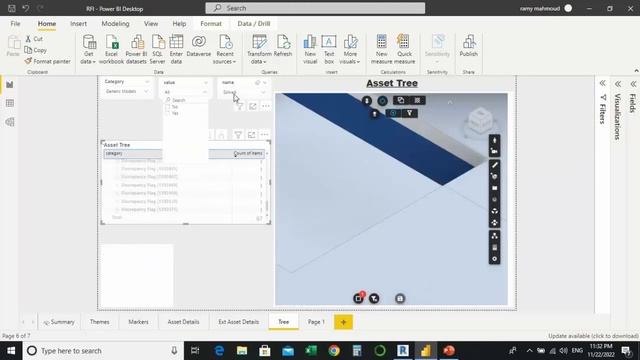Open viewer settings gear icon
Image resolution: width=640 pixels, height=360 pixels.
(x=494, y=259)
